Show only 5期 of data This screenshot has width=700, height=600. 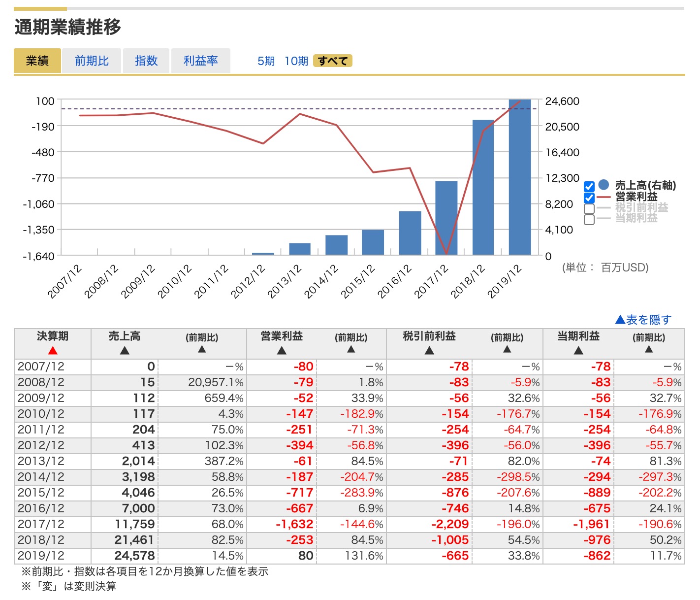click(266, 61)
